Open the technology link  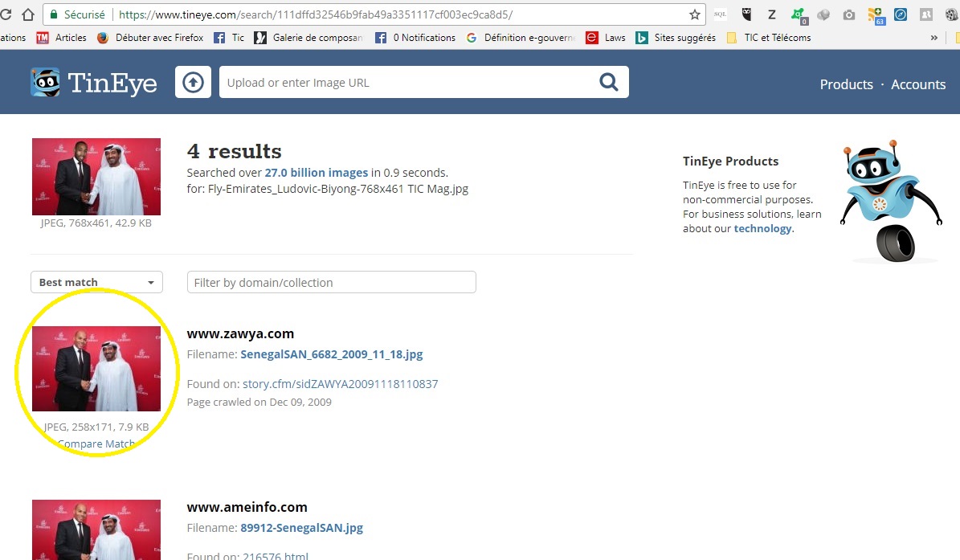(x=762, y=228)
